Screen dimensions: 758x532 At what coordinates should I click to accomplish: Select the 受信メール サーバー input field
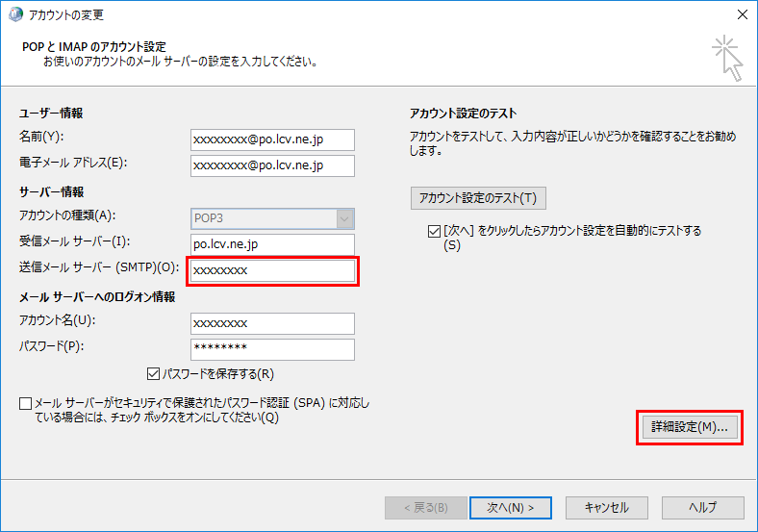(272, 244)
